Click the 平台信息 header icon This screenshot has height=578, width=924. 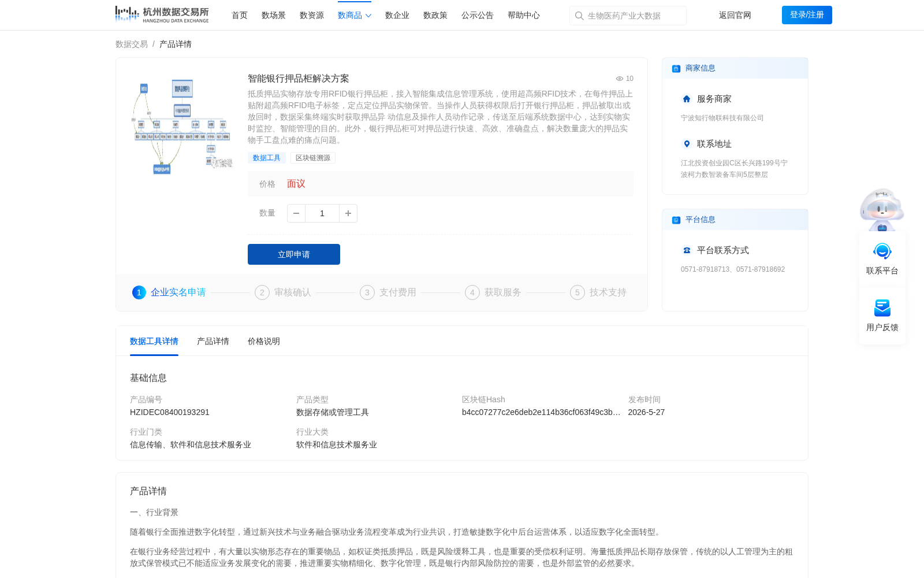pos(676,220)
